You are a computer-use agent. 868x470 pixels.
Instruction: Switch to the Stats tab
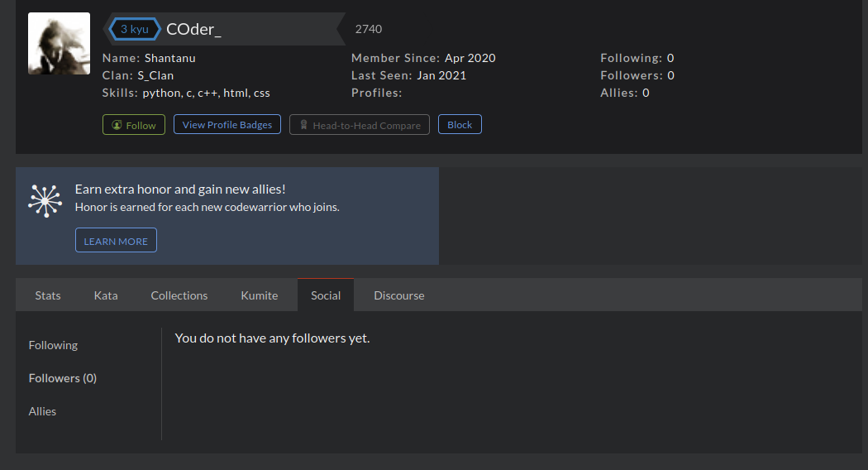click(x=48, y=295)
